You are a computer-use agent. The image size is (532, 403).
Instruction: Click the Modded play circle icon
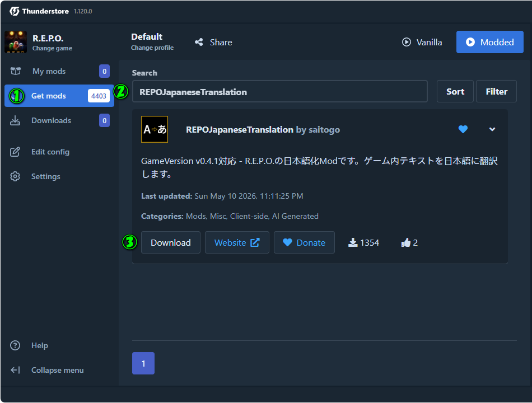pyautogui.click(x=470, y=42)
